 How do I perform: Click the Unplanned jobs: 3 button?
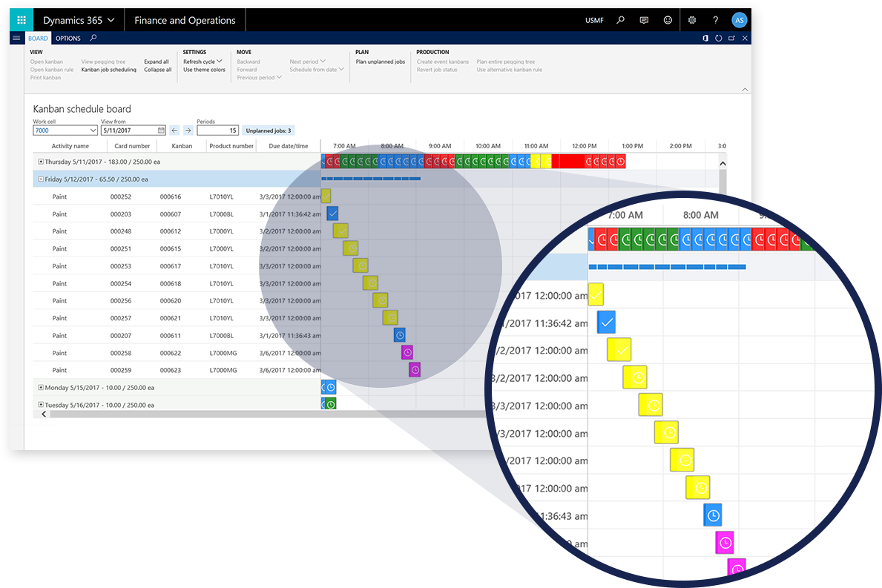point(269,131)
